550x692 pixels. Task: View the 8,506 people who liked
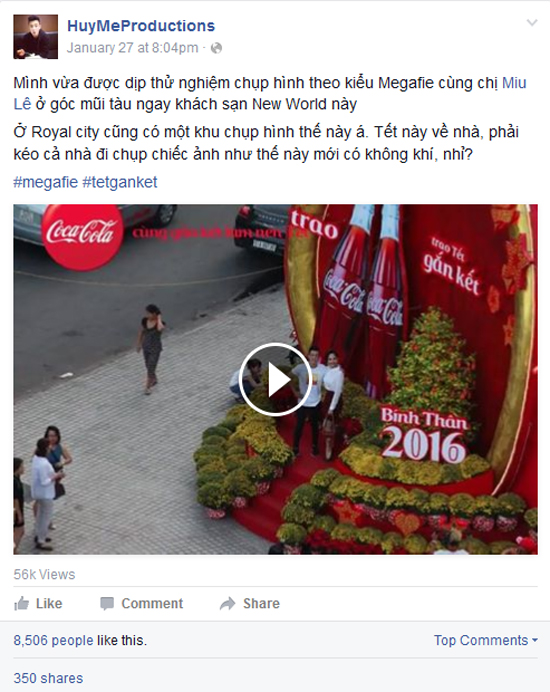point(53,640)
